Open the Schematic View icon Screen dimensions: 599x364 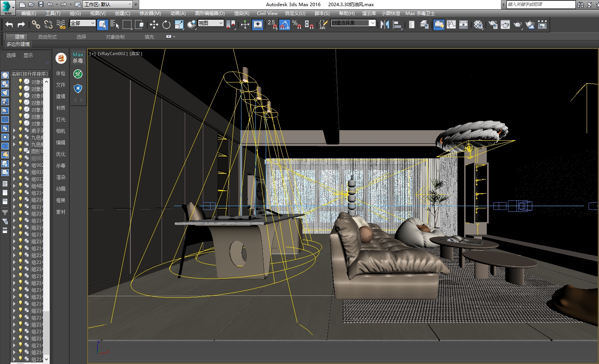pos(464,25)
